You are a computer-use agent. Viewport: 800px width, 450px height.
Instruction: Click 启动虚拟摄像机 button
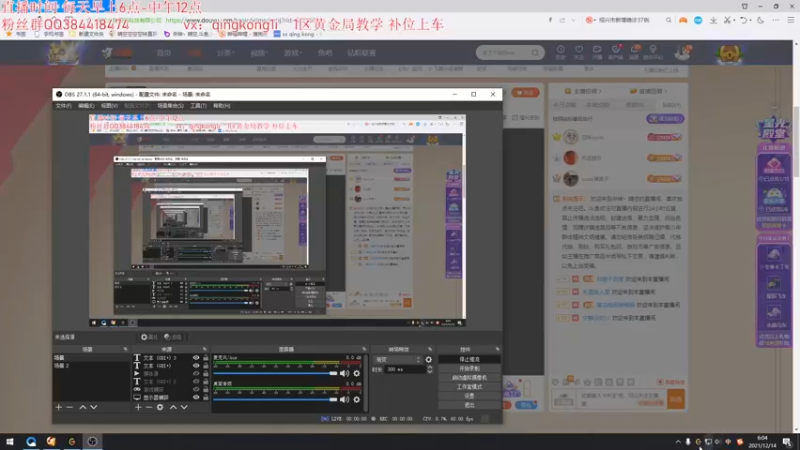(469, 378)
